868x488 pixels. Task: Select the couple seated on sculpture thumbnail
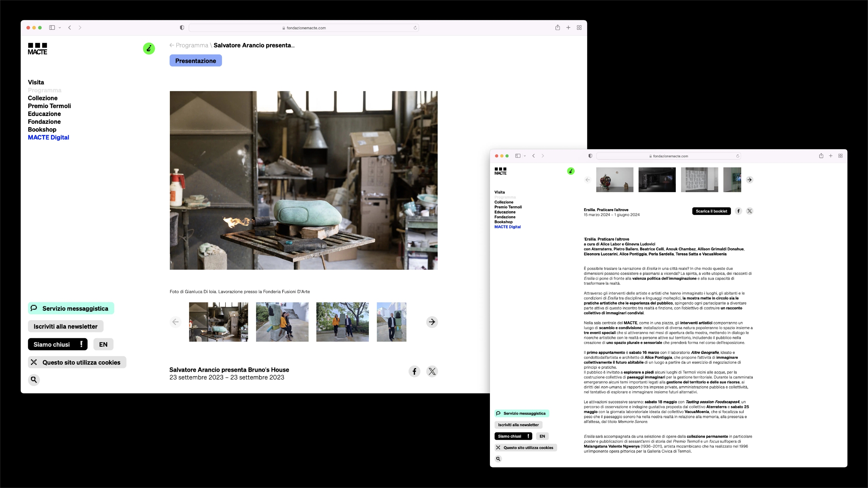(282, 322)
